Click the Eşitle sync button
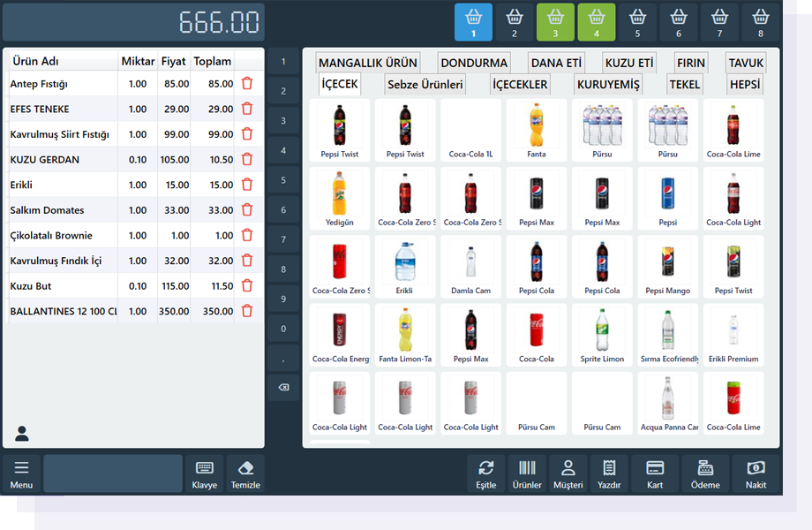The height and width of the screenshot is (530, 812). pyautogui.click(x=485, y=474)
